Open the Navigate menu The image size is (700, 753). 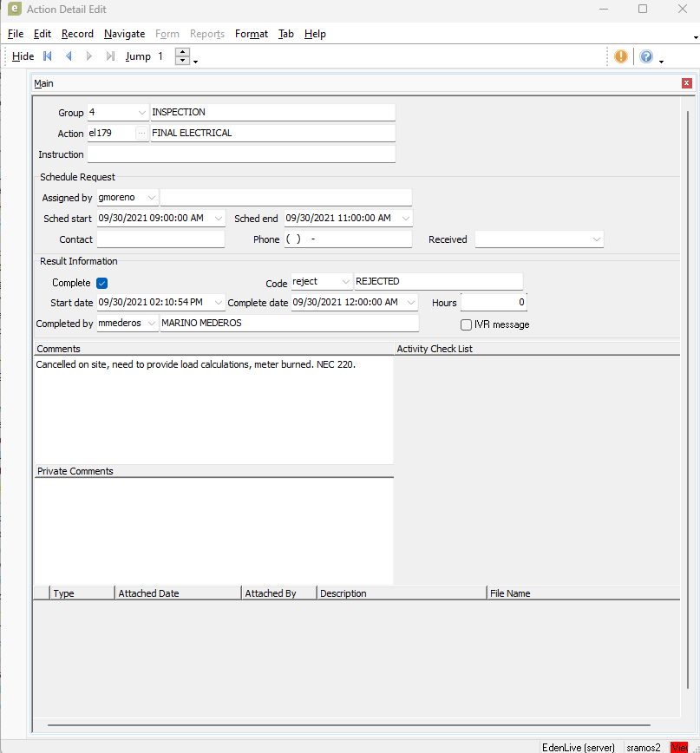tap(124, 34)
